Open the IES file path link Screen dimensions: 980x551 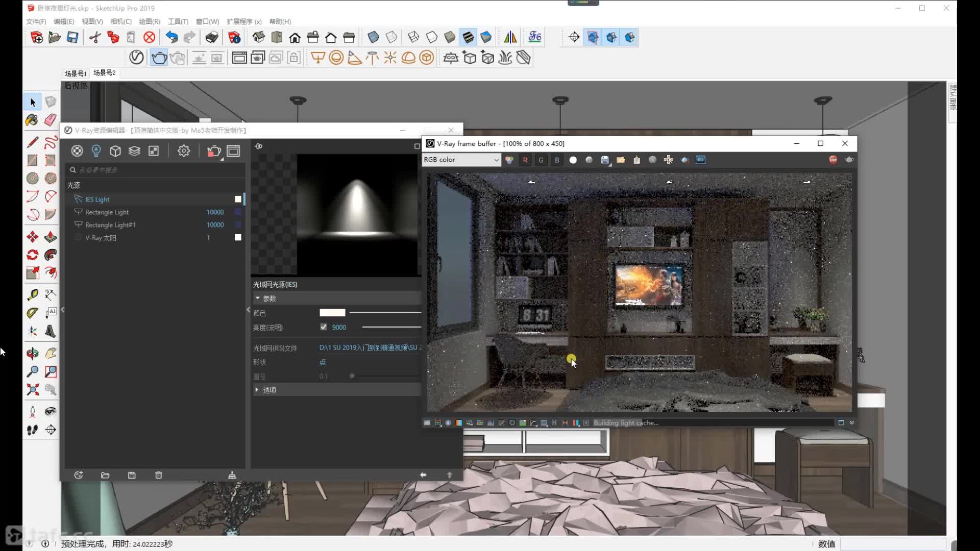tap(370, 347)
